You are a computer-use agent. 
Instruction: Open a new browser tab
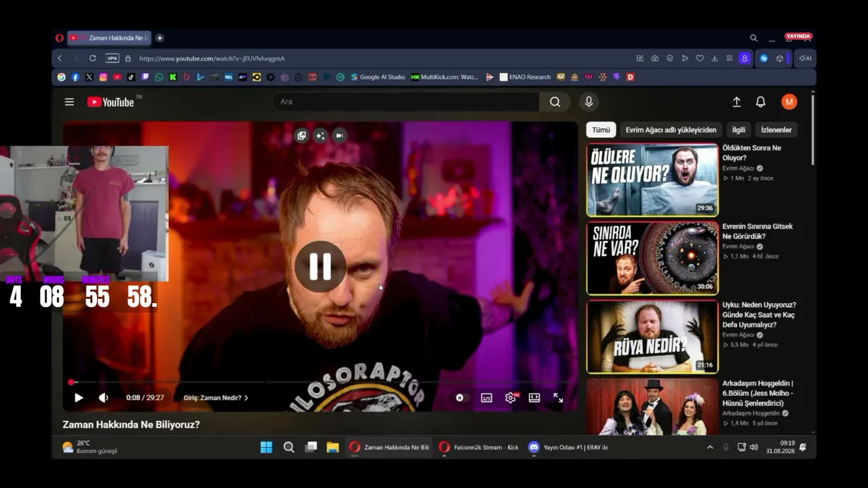[159, 38]
